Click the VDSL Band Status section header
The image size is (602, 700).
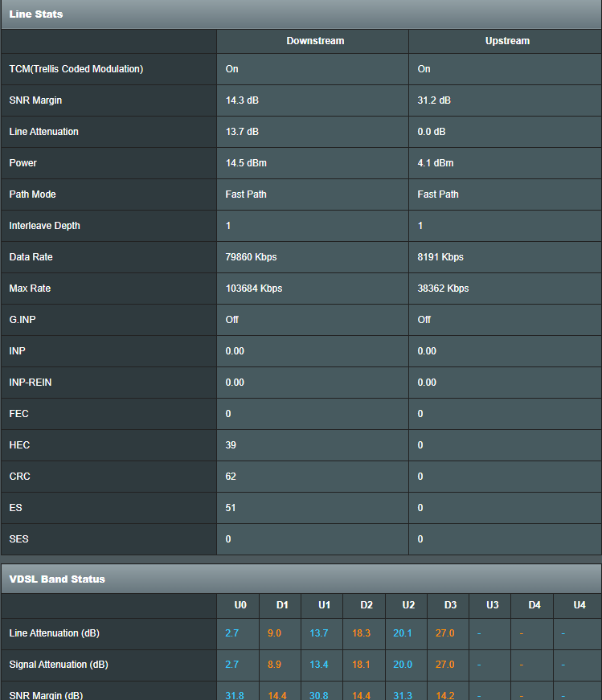pyautogui.click(x=57, y=579)
